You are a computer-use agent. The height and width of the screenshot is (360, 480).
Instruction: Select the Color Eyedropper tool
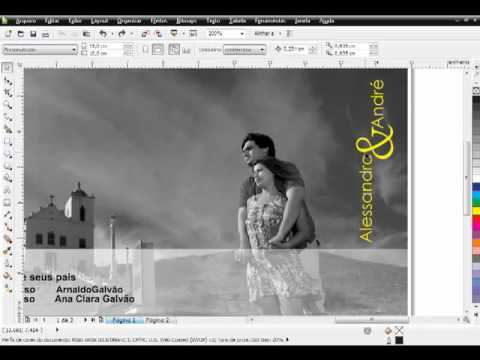(7, 251)
